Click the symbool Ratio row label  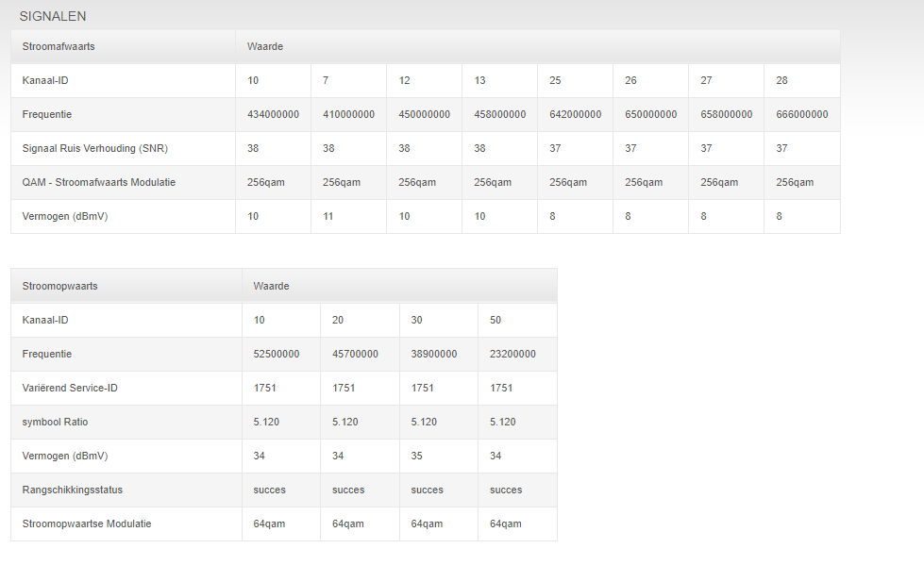click(55, 422)
